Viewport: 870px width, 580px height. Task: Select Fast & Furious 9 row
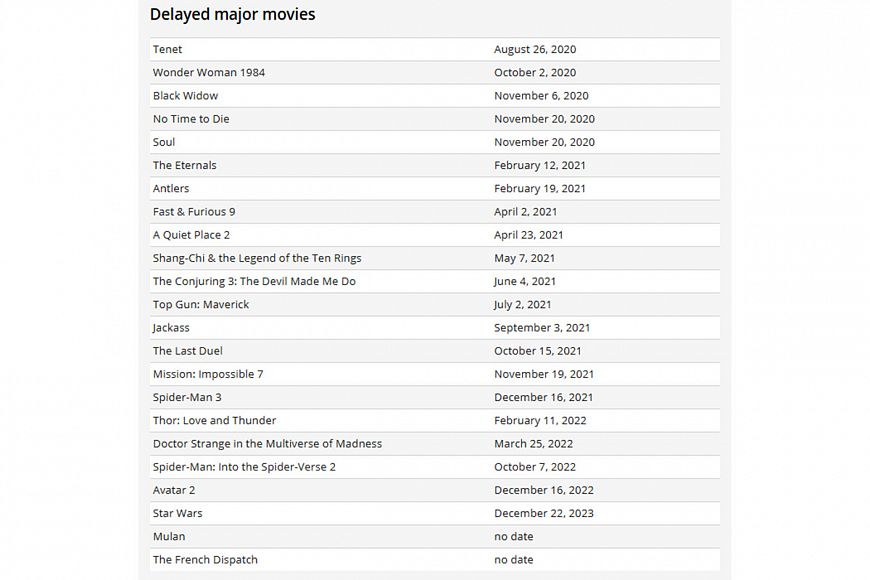pos(194,212)
